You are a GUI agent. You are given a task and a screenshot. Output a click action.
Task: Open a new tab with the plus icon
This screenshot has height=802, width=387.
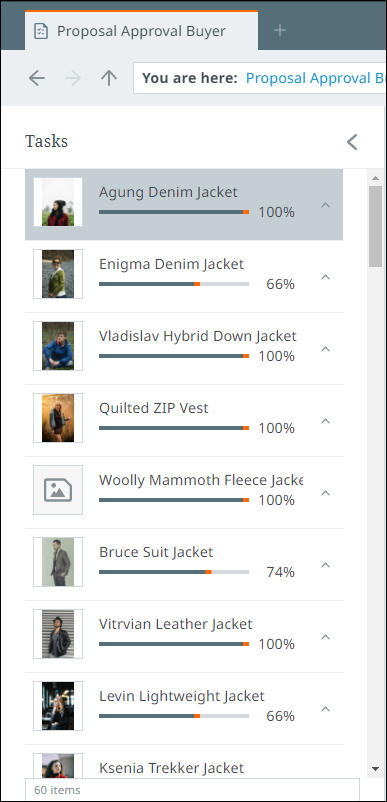click(280, 31)
